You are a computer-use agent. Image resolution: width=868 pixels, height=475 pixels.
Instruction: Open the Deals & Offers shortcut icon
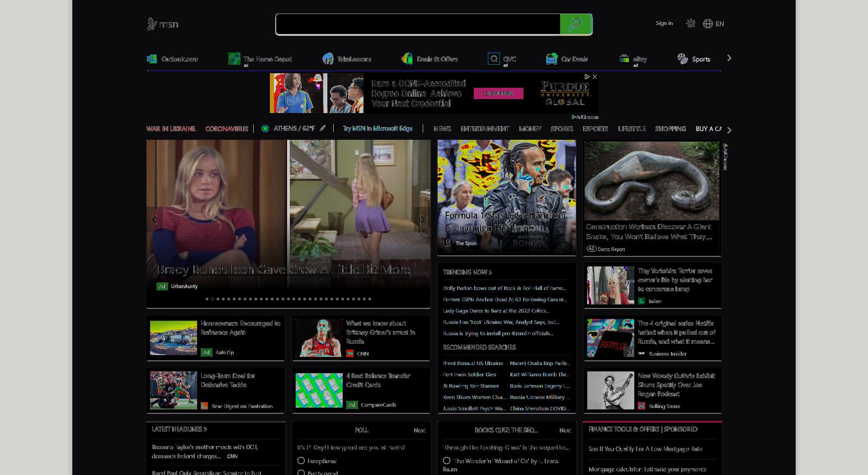click(x=407, y=59)
